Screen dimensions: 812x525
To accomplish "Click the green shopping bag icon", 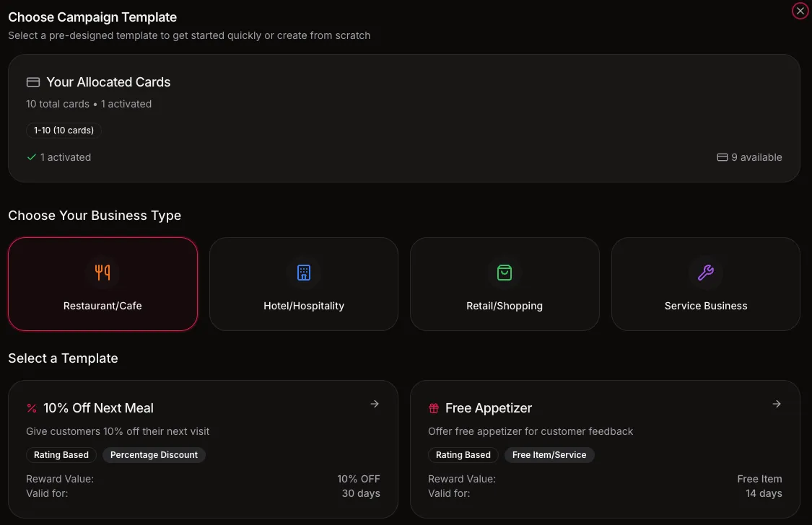I will pos(505,273).
